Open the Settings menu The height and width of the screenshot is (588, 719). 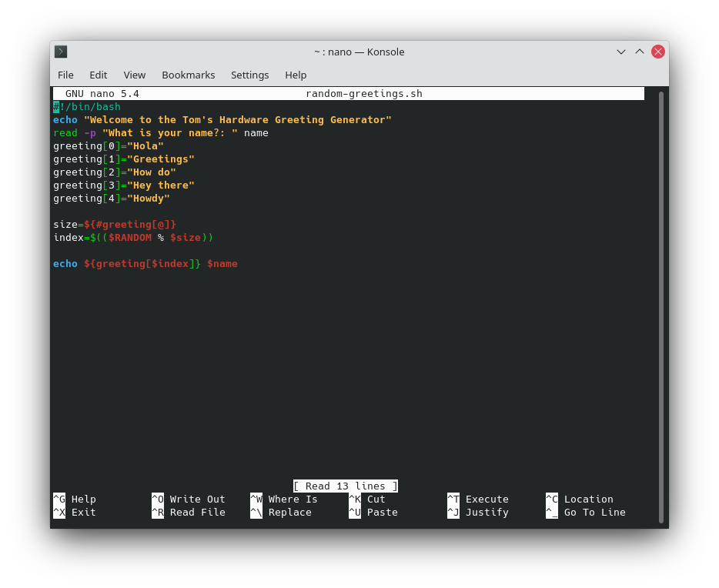point(249,75)
